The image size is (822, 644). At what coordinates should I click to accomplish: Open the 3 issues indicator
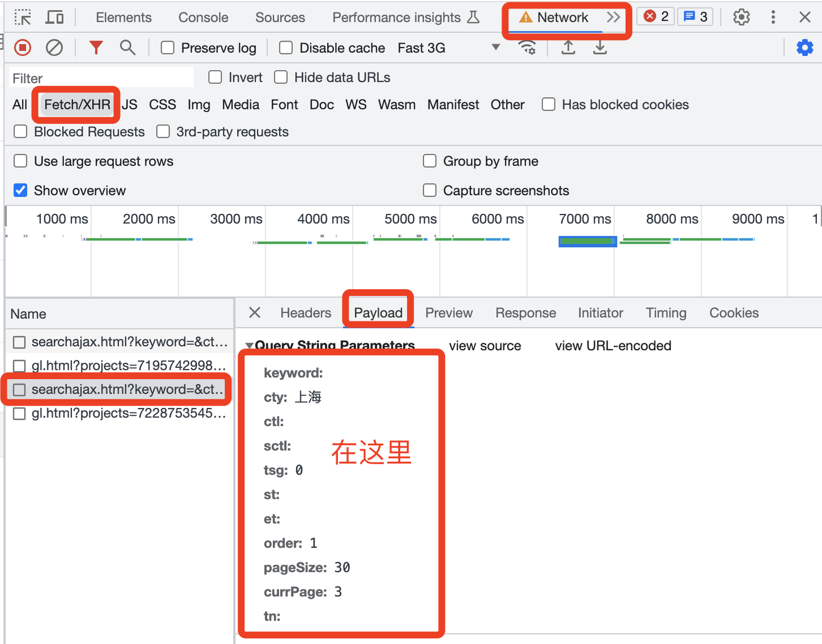696,17
